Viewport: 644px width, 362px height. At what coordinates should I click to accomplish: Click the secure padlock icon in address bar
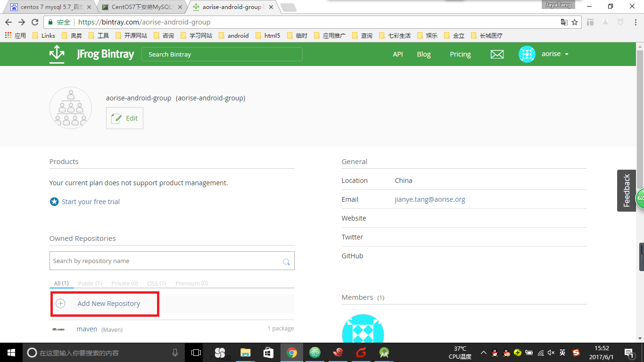click(51, 22)
